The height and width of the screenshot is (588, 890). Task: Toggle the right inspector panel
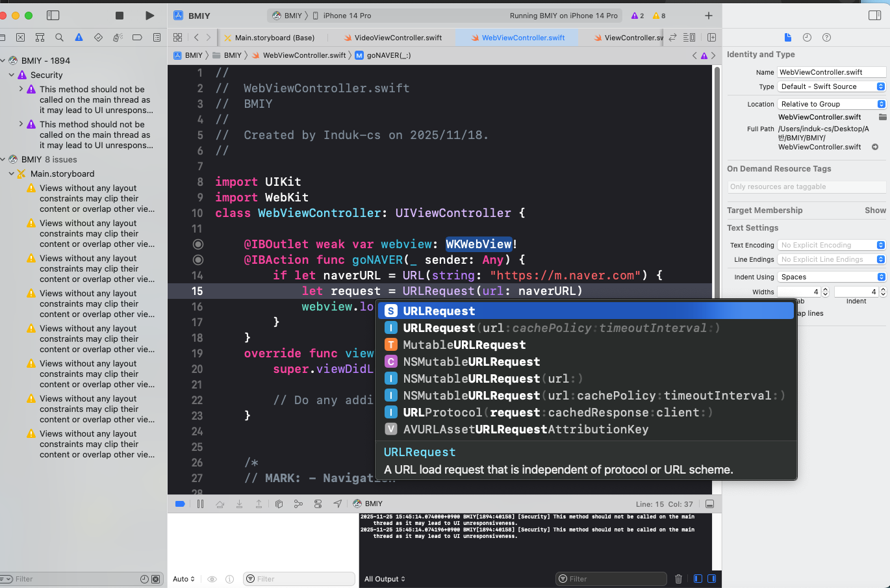(x=874, y=16)
